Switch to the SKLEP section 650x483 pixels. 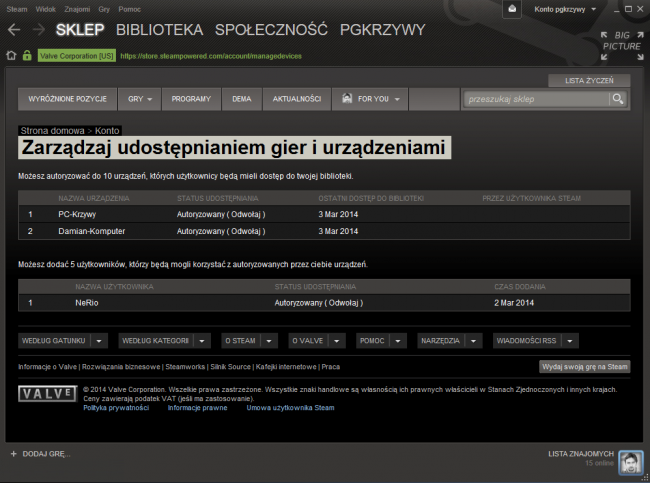coord(80,30)
